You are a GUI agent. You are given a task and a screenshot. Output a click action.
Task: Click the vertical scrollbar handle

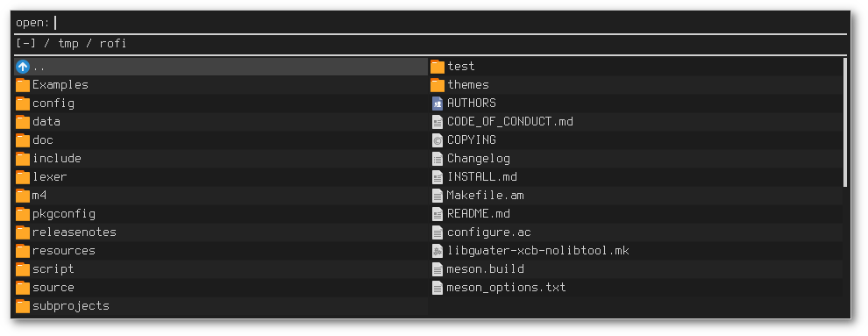(844, 122)
